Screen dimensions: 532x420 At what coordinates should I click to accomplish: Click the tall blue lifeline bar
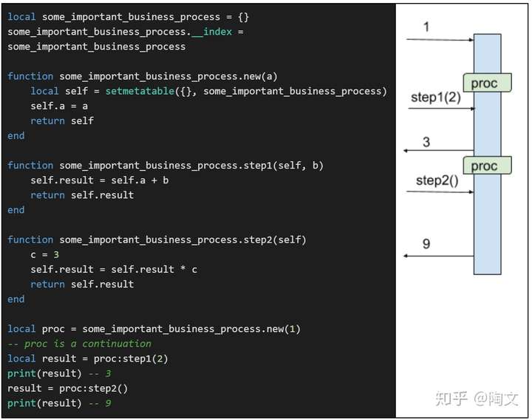click(487, 222)
